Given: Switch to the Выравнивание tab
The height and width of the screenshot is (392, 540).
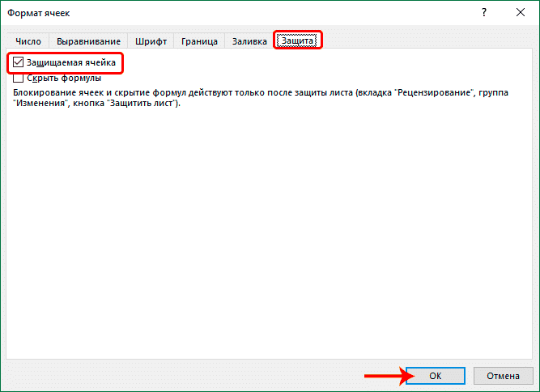Looking at the screenshot, I should click(x=88, y=41).
